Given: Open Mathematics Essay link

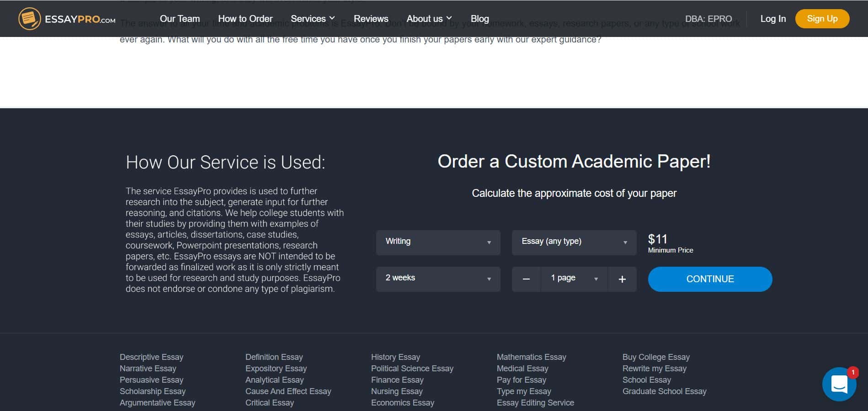Looking at the screenshot, I should 531,357.
